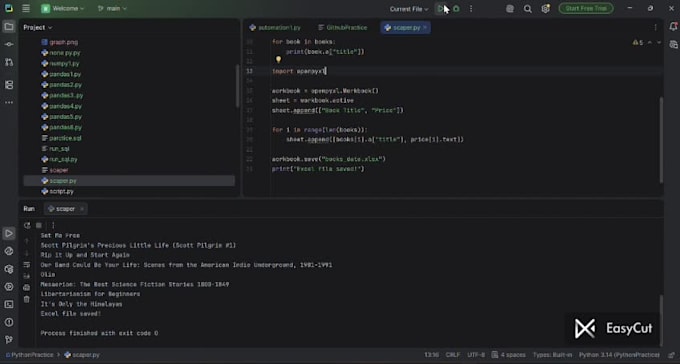Click PythonPractice in the navigation breadcrumb
This screenshot has width=680, height=364.
point(30,355)
